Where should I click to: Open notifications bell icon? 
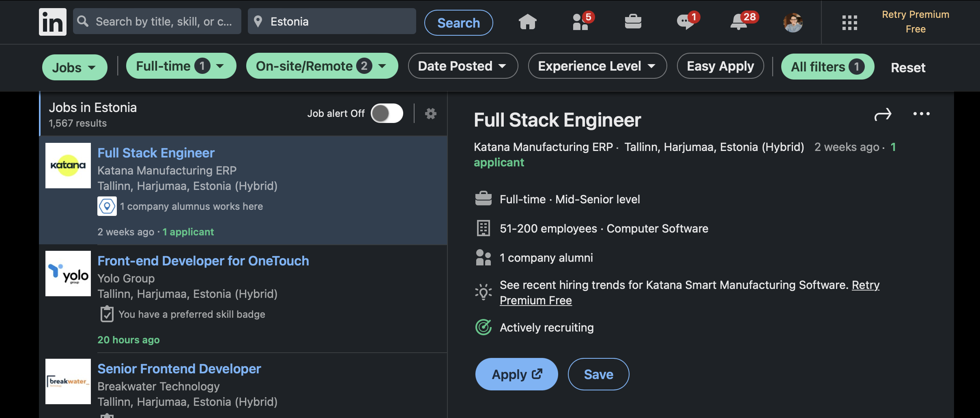(x=739, y=22)
